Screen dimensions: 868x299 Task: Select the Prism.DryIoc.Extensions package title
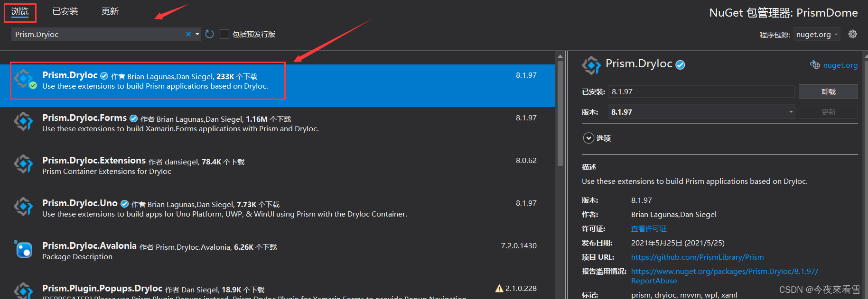[94, 161]
